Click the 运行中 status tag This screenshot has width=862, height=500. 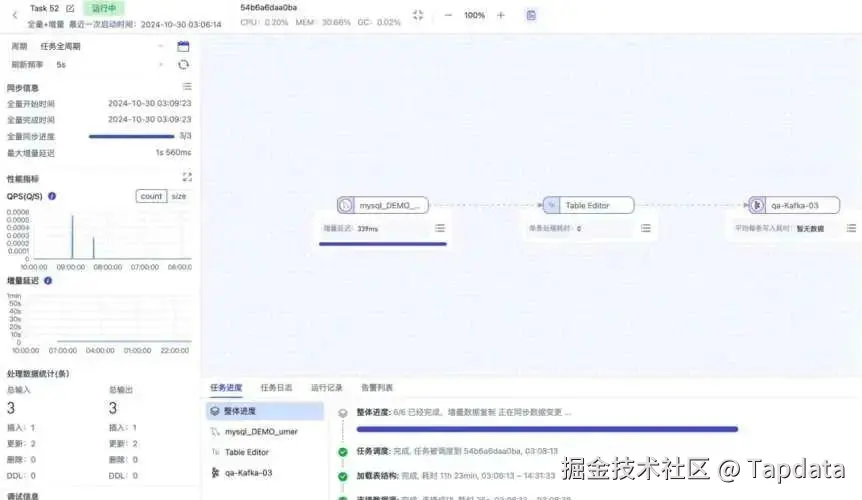[103, 8]
